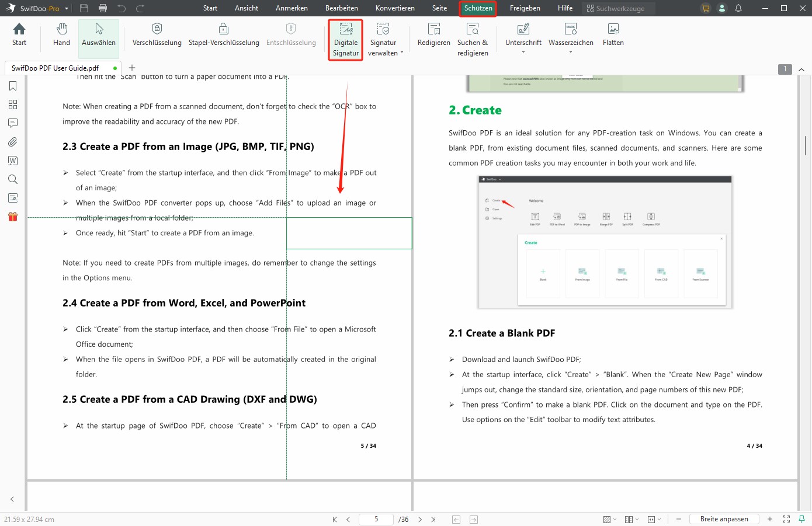This screenshot has height=526, width=812.
Task: Open the attachments paperclip panel
Action: [x=13, y=142]
